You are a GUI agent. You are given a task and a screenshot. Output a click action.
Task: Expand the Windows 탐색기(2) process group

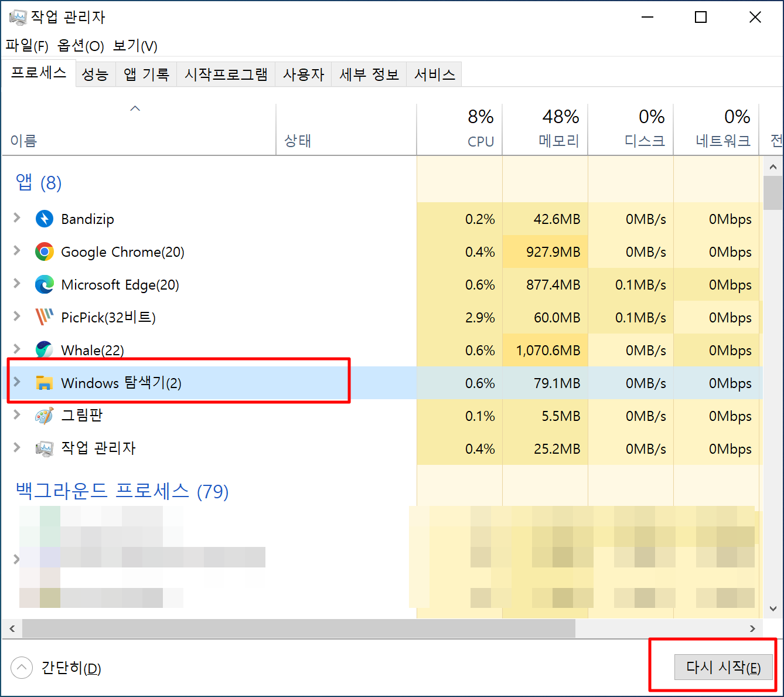17,382
